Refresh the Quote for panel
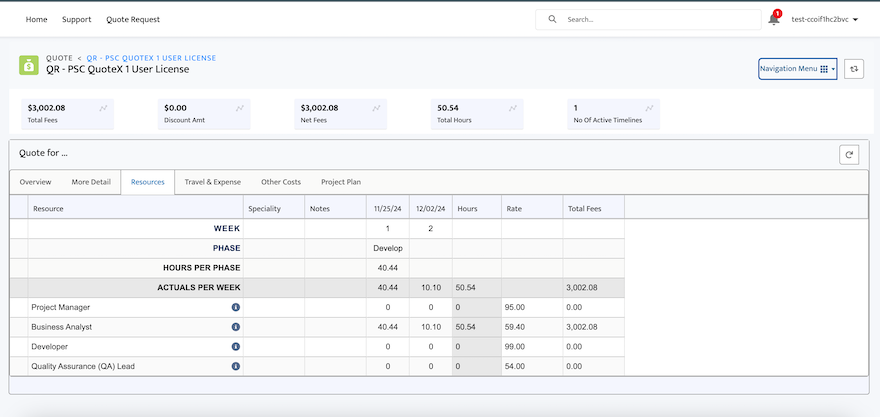 click(x=849, y=155)
